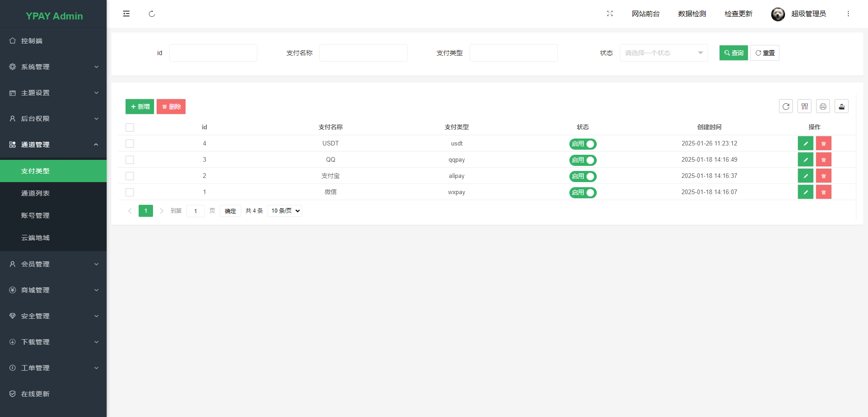Click the 查询 search button
The width and height of the screenshot is (868, 417).
(733, 53)
